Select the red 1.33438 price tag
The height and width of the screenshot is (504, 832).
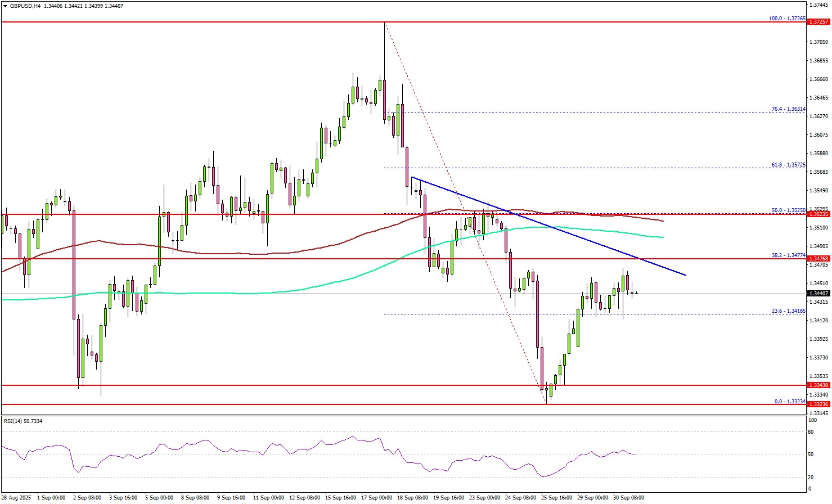(818, 385)
